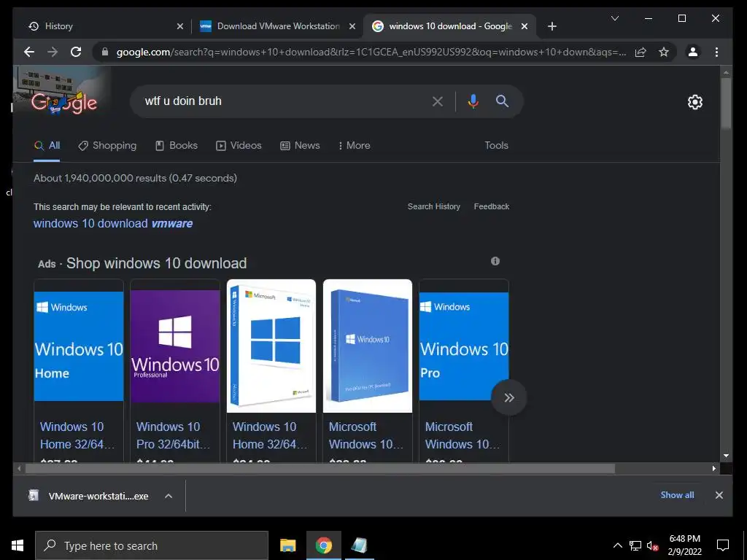Advance shopping carousel with double arrow

tap(508, 397)
